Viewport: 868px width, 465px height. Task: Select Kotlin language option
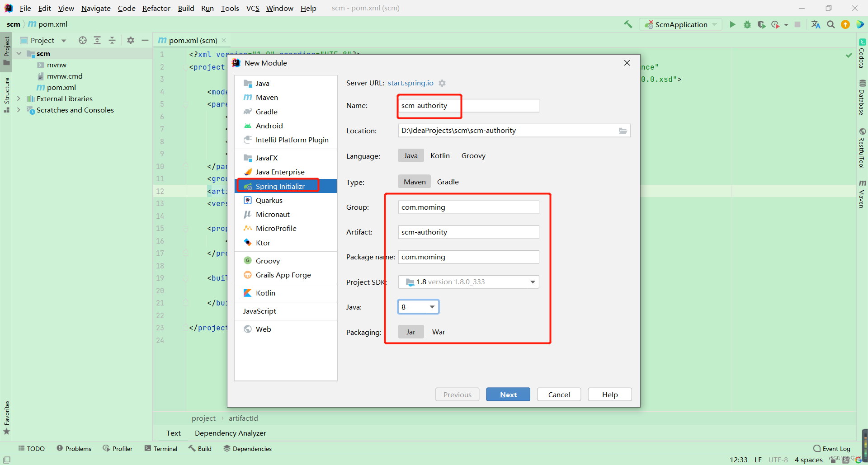(x=440, y=155)
